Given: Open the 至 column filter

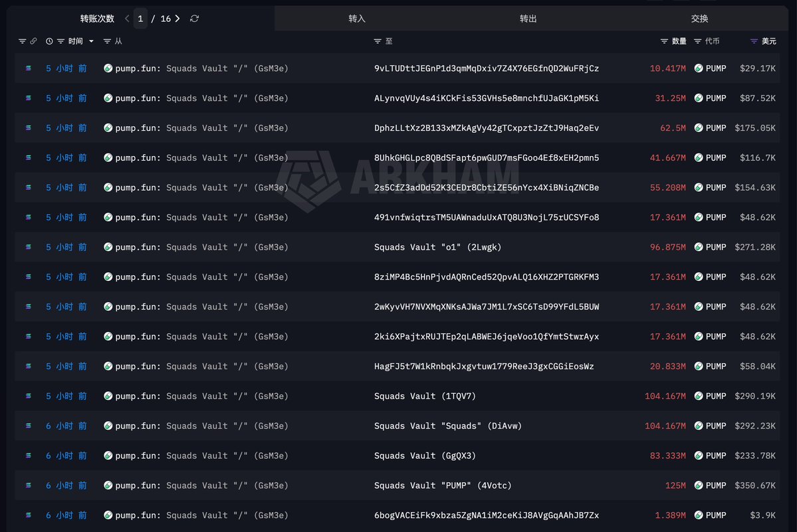Looking at the screenshot, I should pos(377,41).
